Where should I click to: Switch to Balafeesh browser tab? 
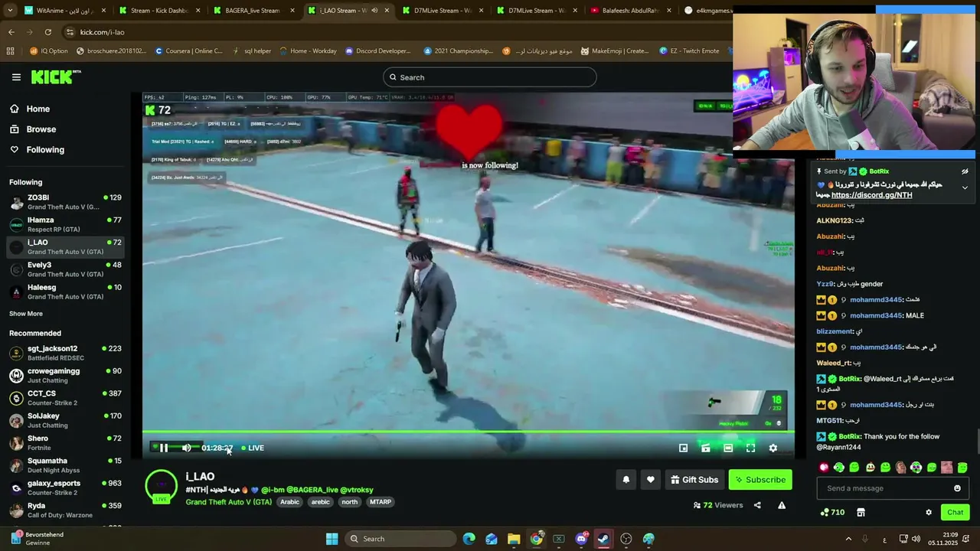click(630, 11)
